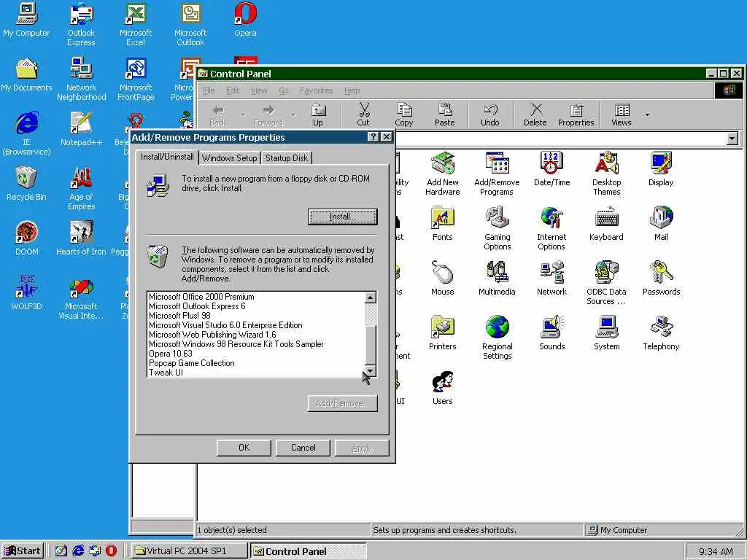747x560 pixels.
Task: Open the Display settings icon
Action: (x=661, y=168)
